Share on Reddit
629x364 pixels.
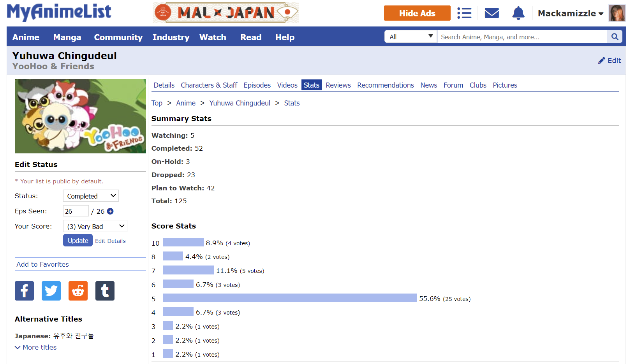coord(78,291)
